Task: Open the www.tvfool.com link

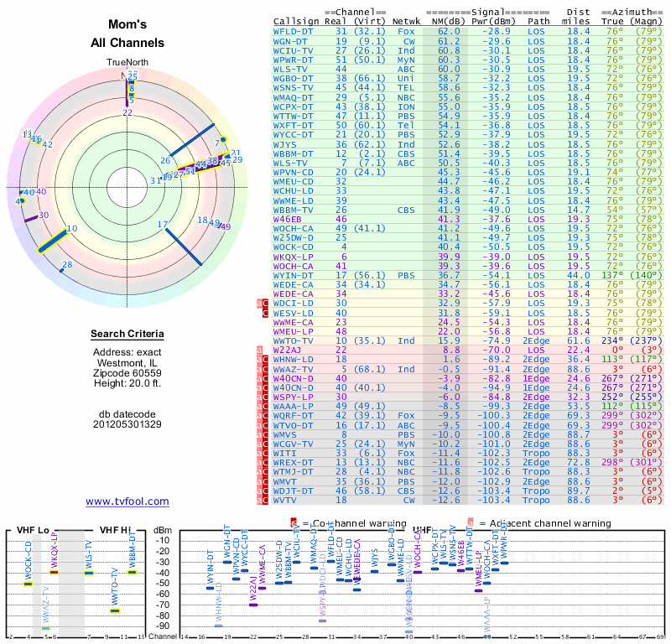Action: click(127, 501)
